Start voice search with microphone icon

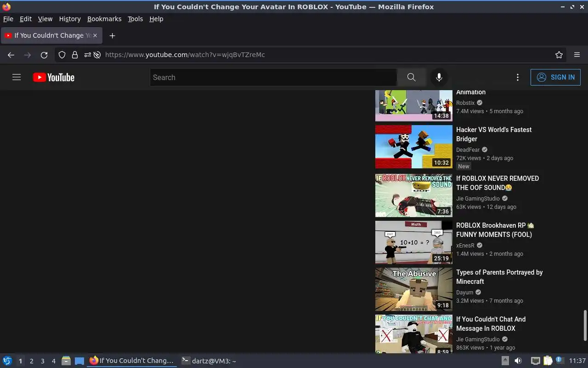click(x=439, y=77)
